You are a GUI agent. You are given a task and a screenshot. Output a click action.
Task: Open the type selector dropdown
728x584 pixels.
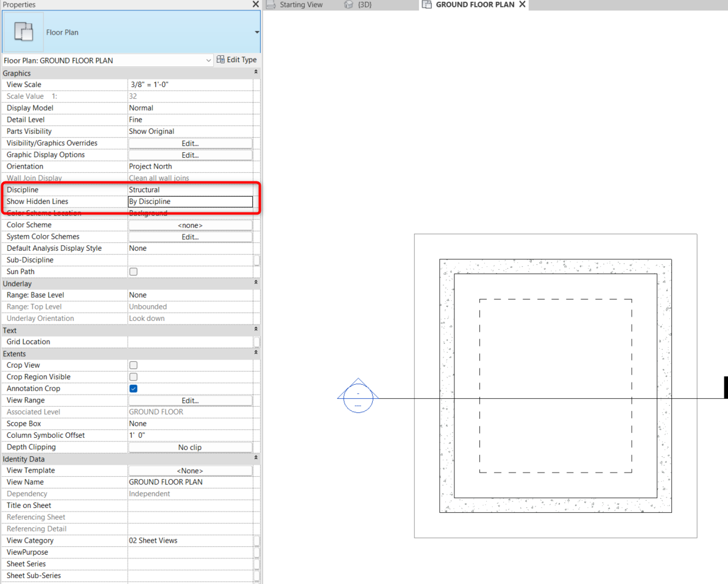pos(256,32)
